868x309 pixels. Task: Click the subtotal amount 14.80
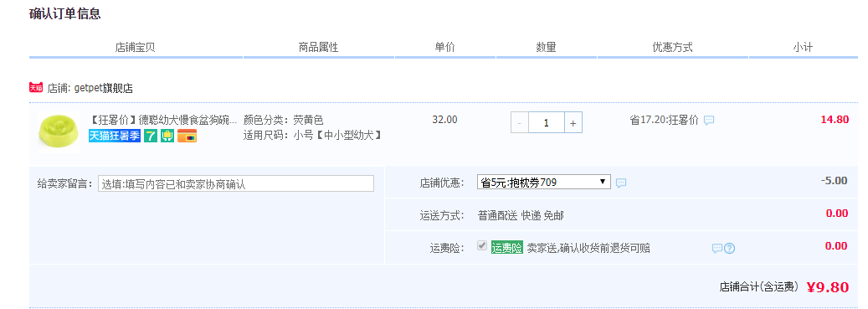pos(835,120)
